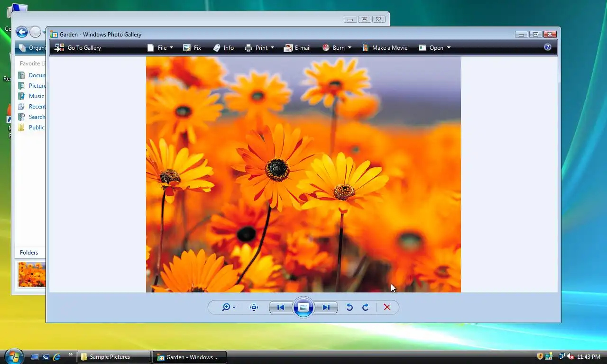Click the Public folder icon in sidebar
Image resolution: width=607 pixels, height=364 pixels.
pos(21,127)
